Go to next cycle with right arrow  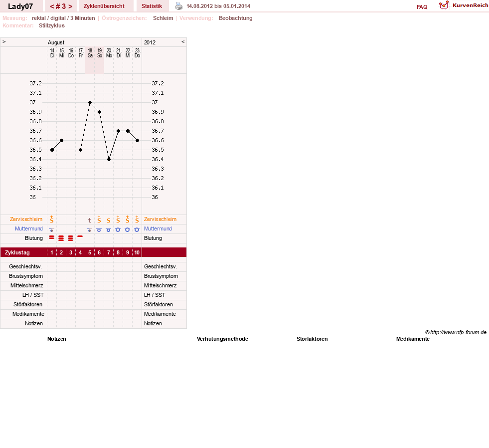[x=70, y=6]
